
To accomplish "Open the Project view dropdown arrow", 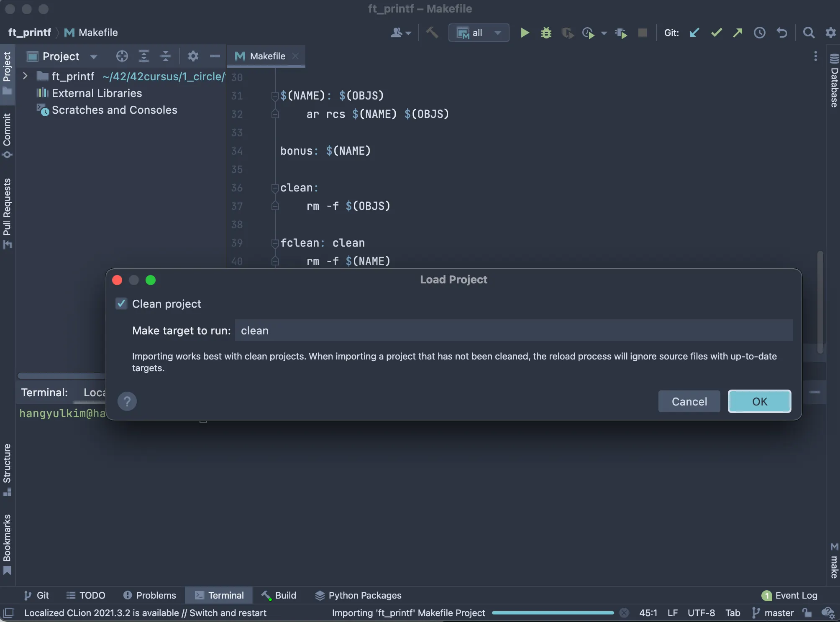I will click(94, 56).
